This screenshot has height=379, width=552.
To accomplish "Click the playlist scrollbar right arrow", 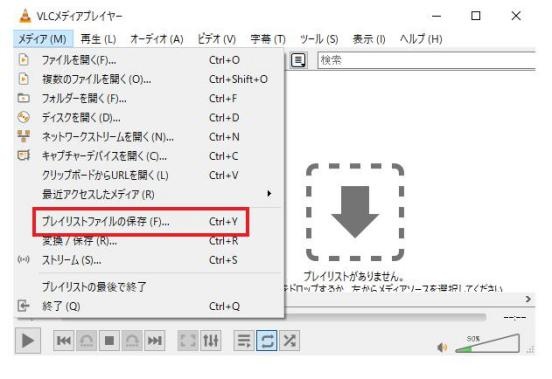I will pos(528,299).
